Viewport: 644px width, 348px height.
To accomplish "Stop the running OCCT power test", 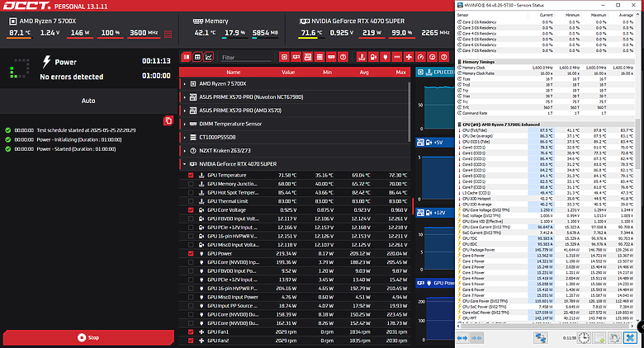I will tap(88, 337).
